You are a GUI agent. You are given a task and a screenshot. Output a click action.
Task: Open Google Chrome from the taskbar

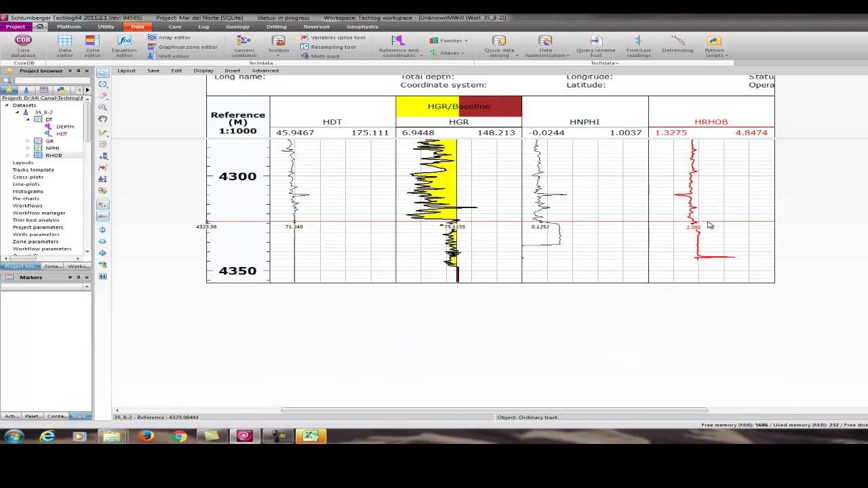point(179,436)
